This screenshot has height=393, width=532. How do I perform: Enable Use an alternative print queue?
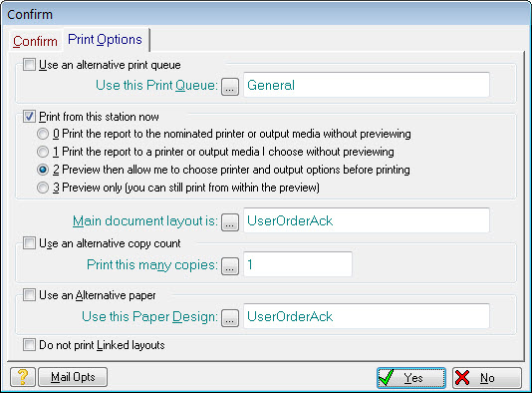click(x=29, y=64)
